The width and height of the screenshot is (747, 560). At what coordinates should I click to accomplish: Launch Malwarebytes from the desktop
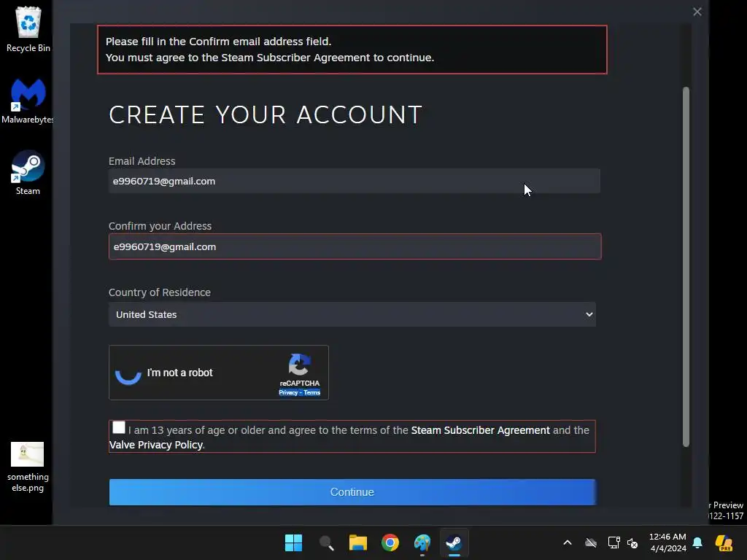coord(28,101)
